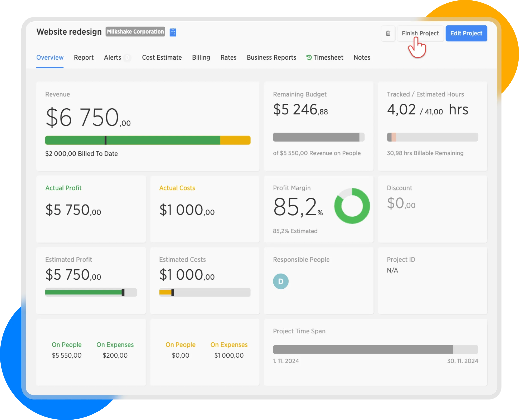This screenshot has height=420, width=519.
Task: Go to the Billing tab
Action: (x=201, y=58)
